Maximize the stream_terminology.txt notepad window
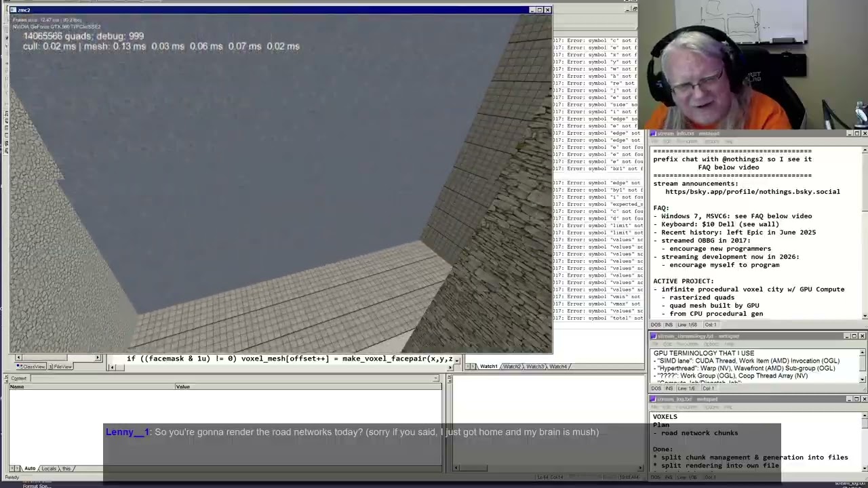The height and width of the screenshot is (488, 868). tap(854, 336)
